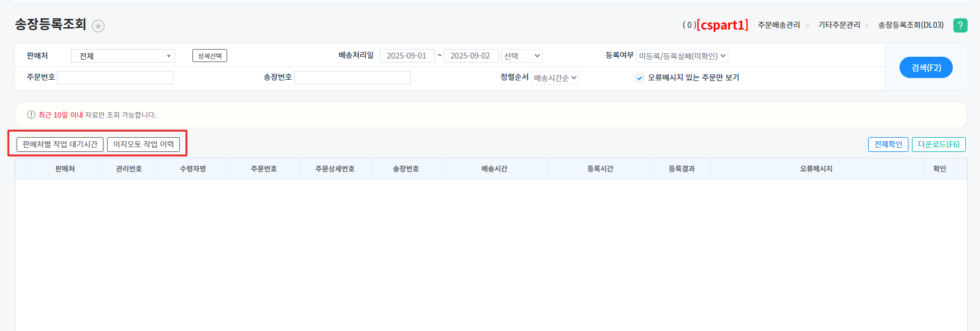Open the green help question mark icon
The width and height of the screenshot is (980, 331).
960,25
